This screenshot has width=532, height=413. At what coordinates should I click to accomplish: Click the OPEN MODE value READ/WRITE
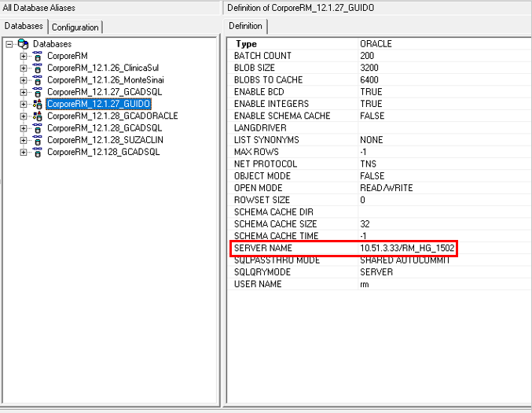387,188
